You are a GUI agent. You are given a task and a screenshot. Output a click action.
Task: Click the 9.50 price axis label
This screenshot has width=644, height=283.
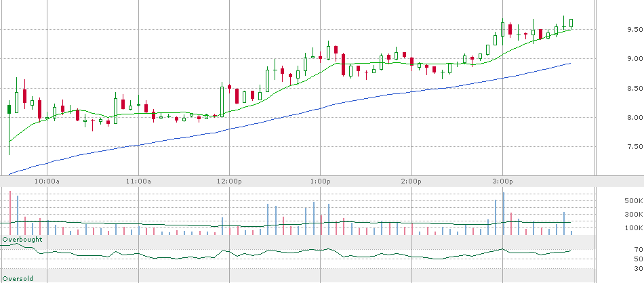[x=635, y=30]
